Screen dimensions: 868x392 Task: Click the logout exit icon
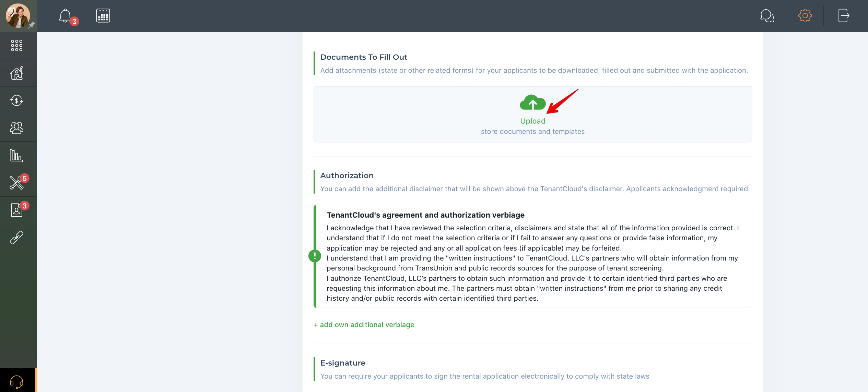tap(843, 16)
